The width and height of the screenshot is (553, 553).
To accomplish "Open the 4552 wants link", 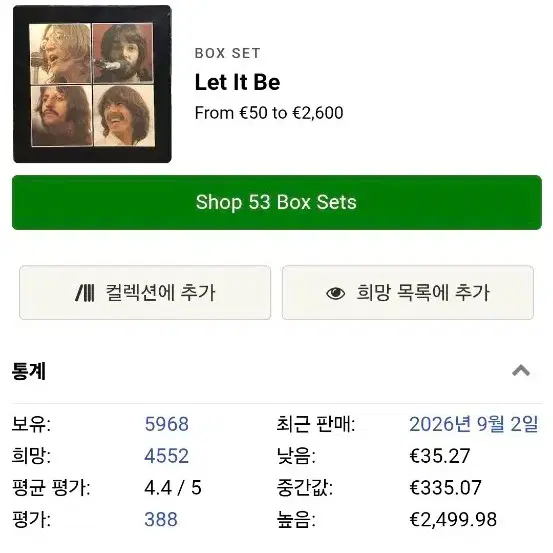I will [166, 456].
